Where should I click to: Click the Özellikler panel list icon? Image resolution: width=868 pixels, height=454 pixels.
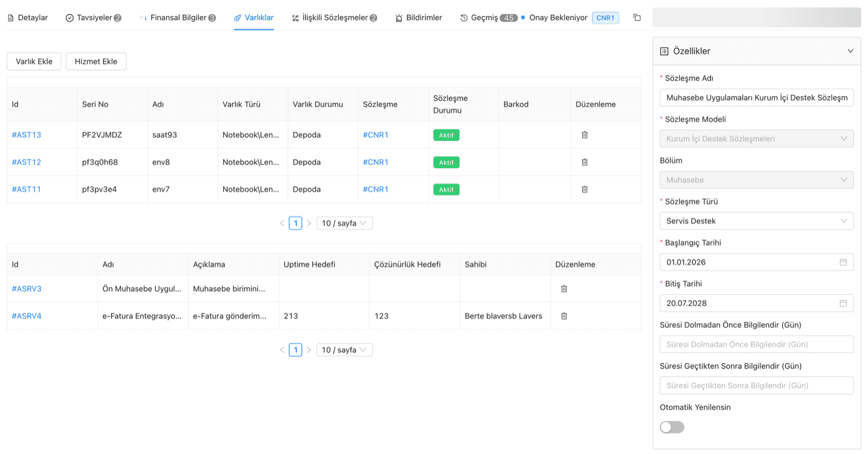click(x=664, y=51)
